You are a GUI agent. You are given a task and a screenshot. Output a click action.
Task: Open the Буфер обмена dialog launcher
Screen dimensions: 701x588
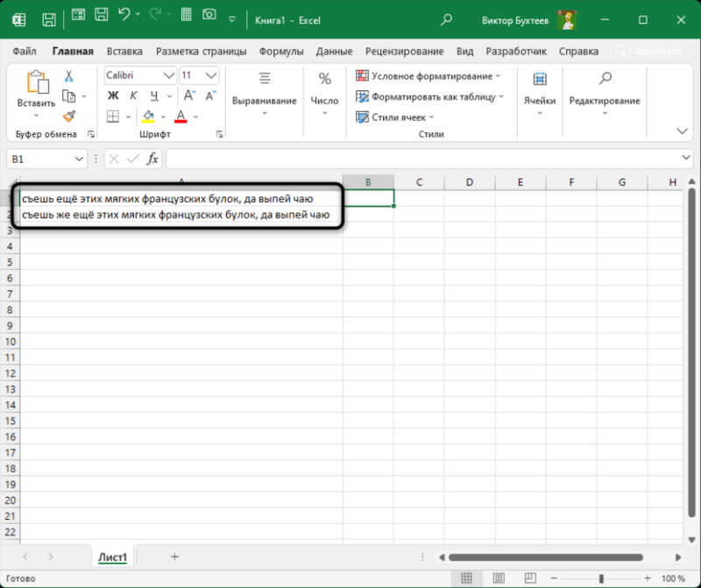click(x=91, y=134)
